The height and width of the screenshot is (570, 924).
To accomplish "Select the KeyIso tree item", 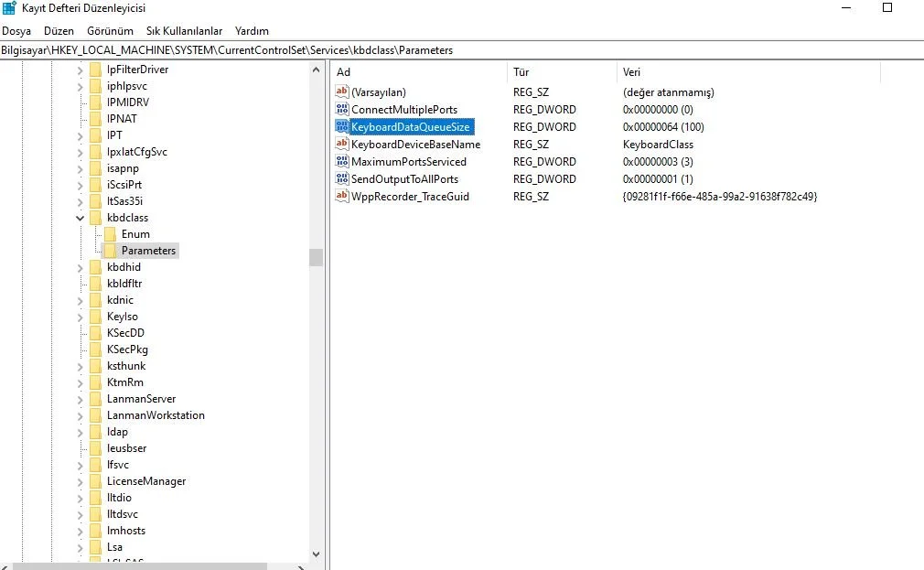I will tap(122, 317).
